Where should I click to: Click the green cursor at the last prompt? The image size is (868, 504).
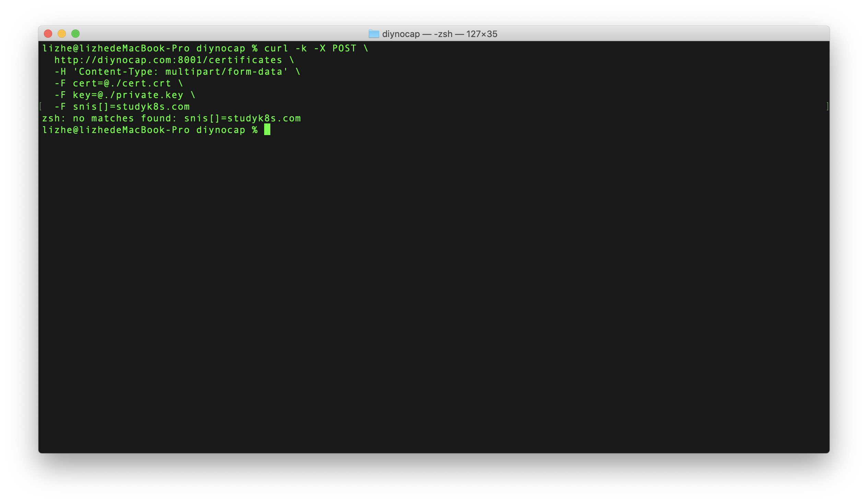coord(267,130)
